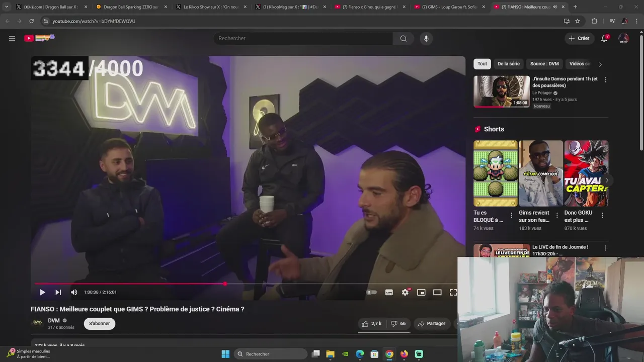This screenshot has width=644, height=362.
Task: Select the Source : DVM chip
Action: [544, 64]
